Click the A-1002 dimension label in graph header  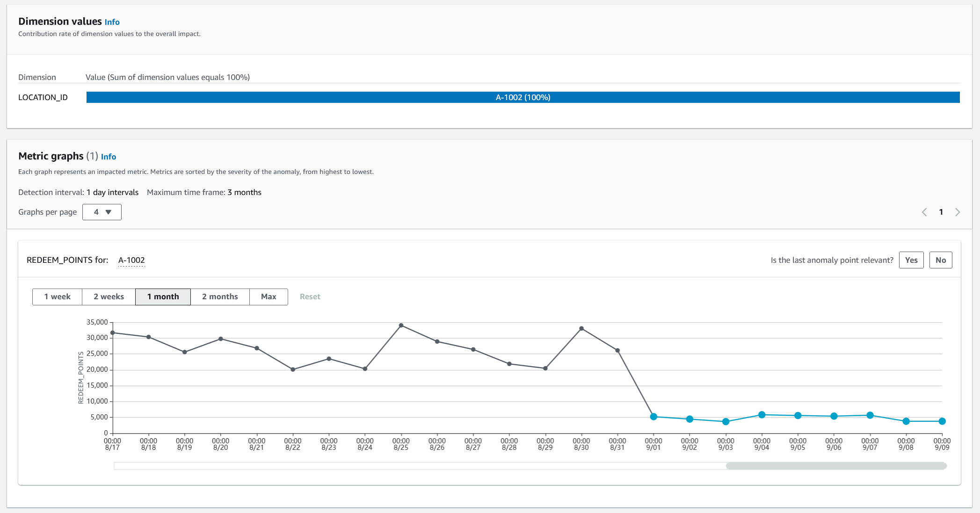(131, 260)
